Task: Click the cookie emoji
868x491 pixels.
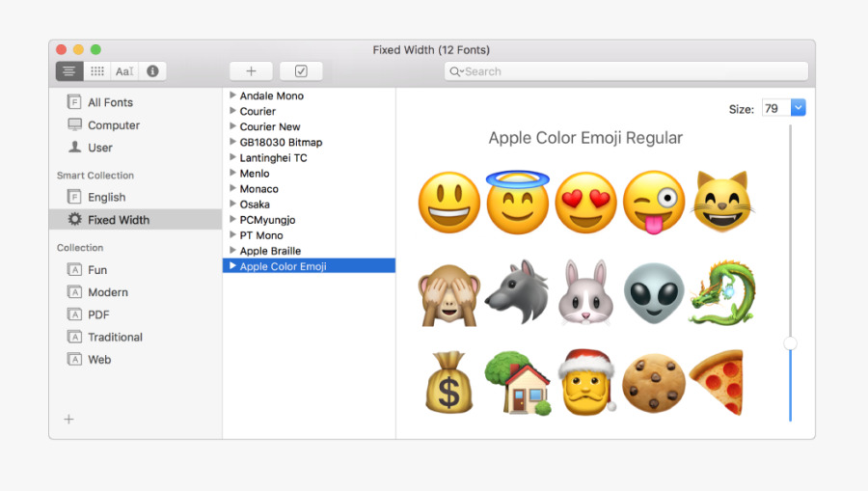Action: click(654, 383)
